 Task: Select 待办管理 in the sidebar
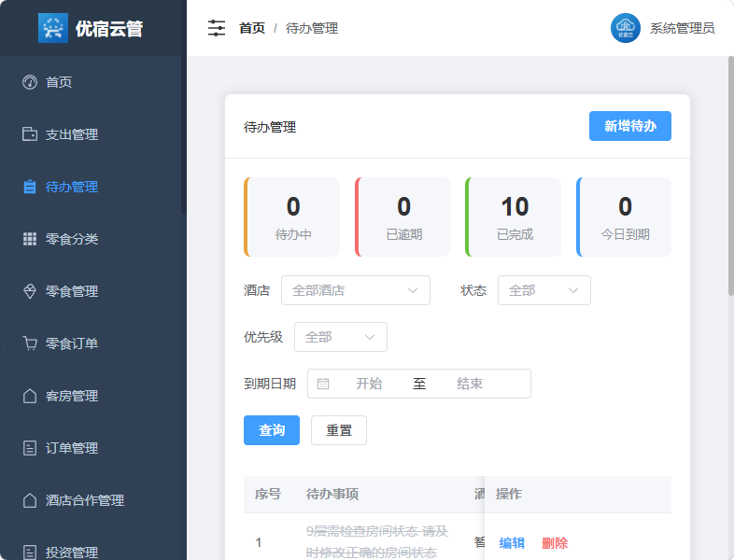tap(91, 187)
